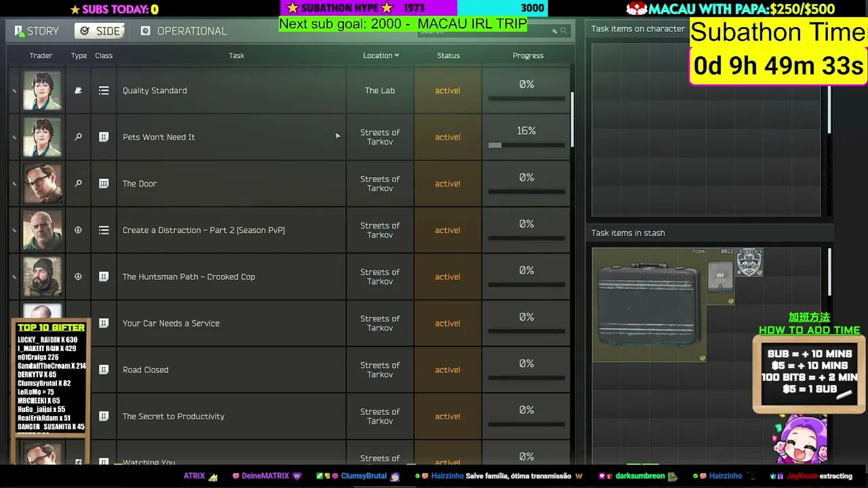This screenshot has width=868, height=488.
Task: Click the class icon for Your Car Needs a Service
Action: (x=104, y=323)
